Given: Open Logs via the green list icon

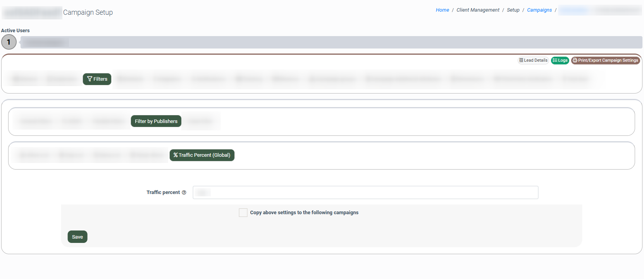Looking at the screenshot, I should tap(555, 61).
